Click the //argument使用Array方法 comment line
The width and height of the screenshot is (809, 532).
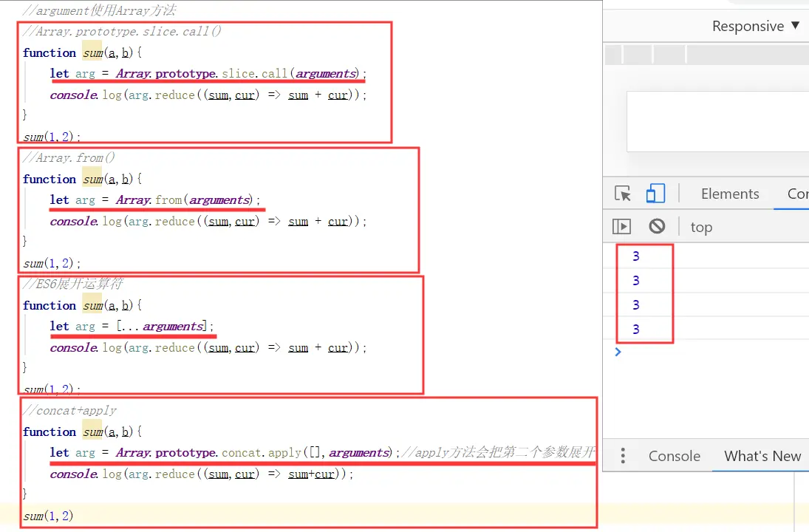coord(99,10)
